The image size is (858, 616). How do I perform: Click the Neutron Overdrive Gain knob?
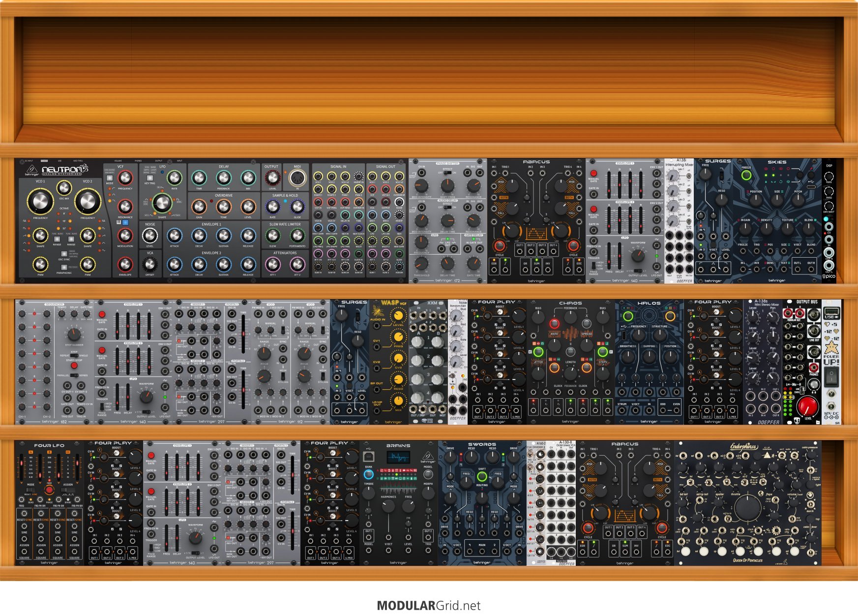coord(199,206)
